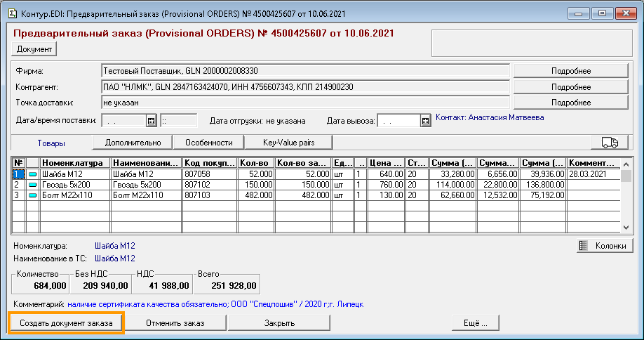644x340 pixels.
Task: Click Подробнее next to Фирма
Action: (x=571, y=71)
